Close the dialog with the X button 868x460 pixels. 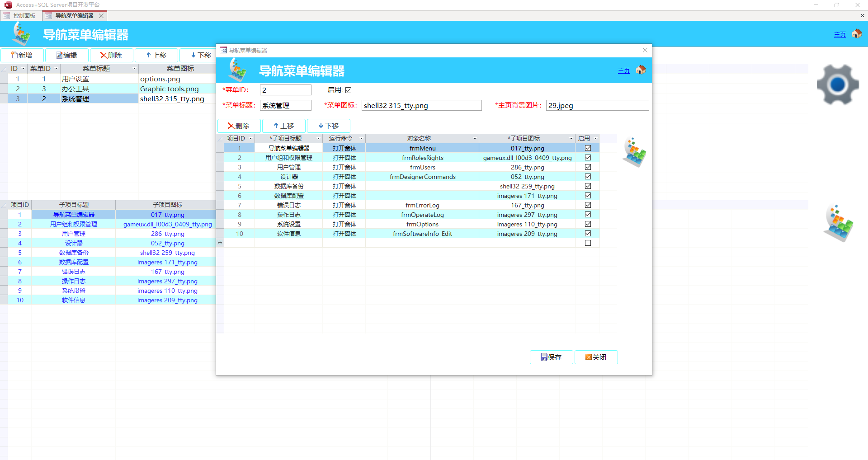(645, 50)
